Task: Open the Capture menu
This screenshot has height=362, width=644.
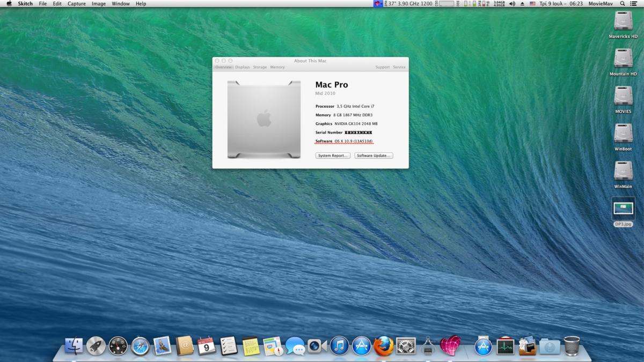Action: [x=77, y=4]
